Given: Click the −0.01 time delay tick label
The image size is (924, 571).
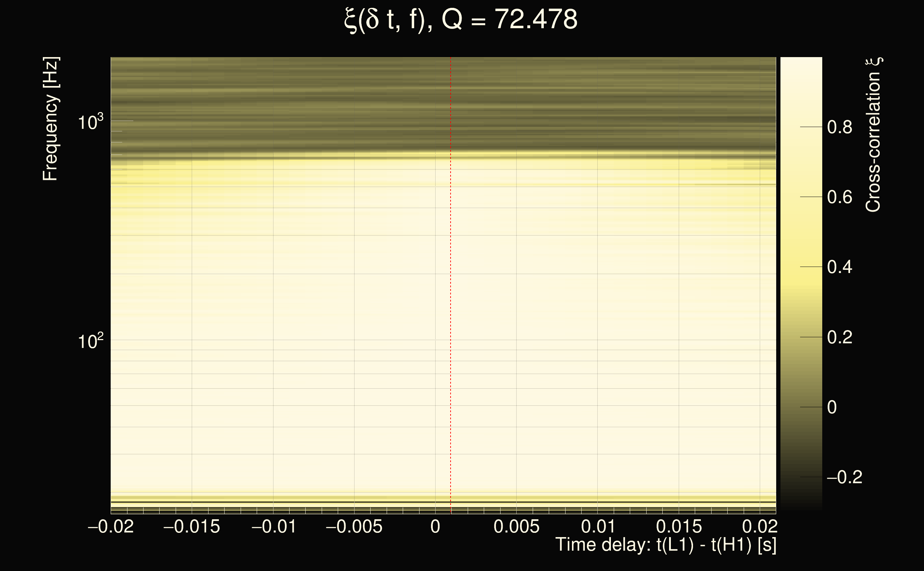Looking at the screenshot, I should pos(273,527).
